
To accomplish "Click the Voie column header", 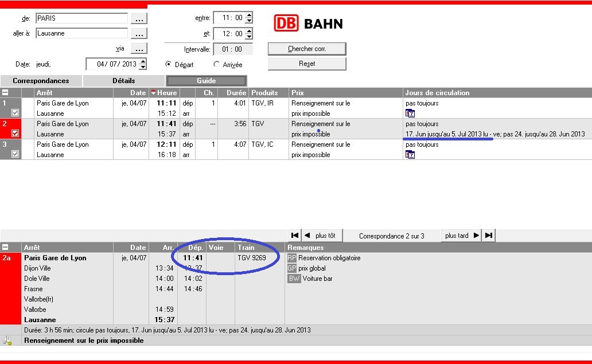I will (220, 248).
